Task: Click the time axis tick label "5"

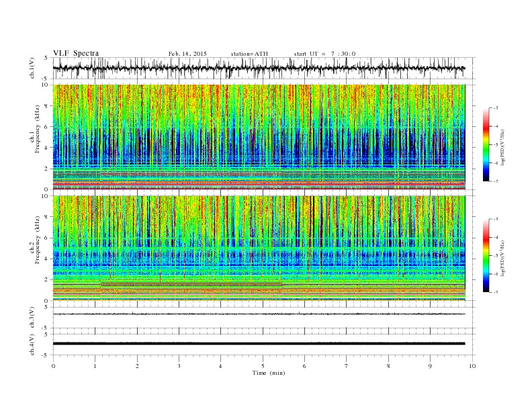Action: [263, 366]
